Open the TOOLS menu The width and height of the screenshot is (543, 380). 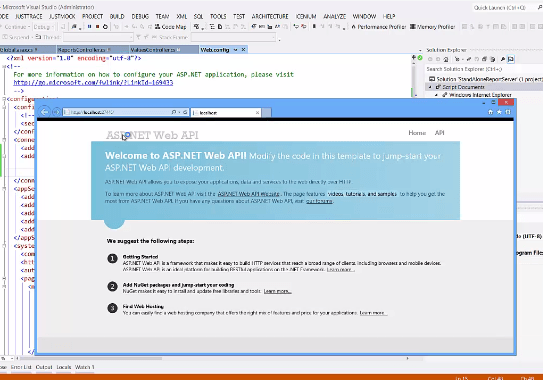coord(218,16)
